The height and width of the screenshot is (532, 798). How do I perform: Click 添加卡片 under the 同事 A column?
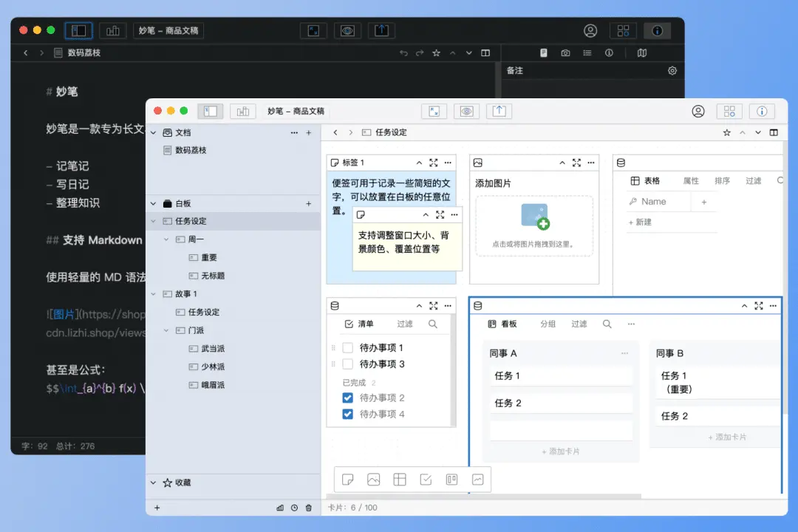point(560,451)
